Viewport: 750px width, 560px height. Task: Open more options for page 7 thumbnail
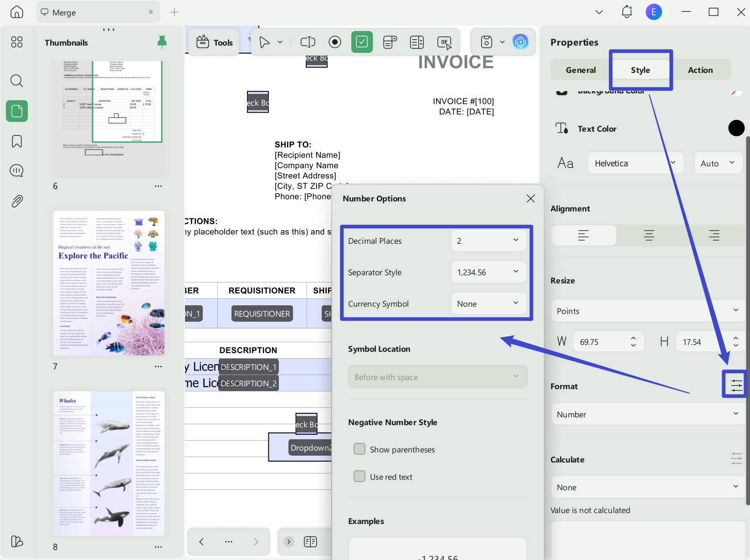[x=158, y=366]
